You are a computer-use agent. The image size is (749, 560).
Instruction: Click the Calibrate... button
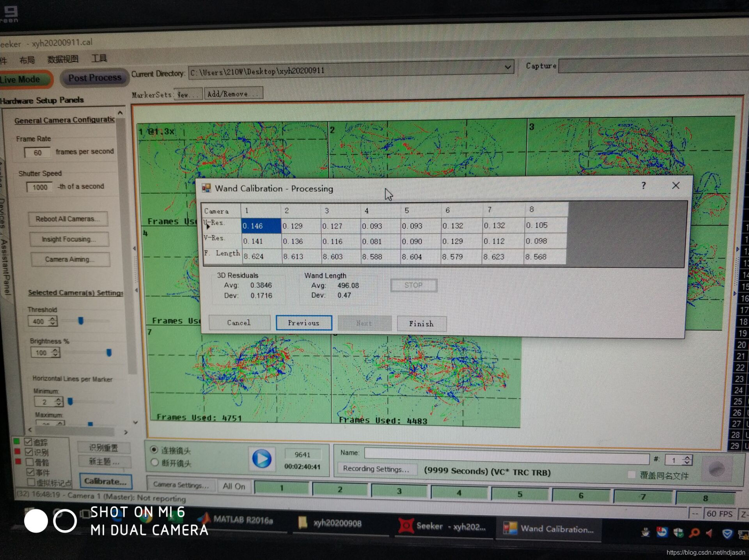pos(105,481)
